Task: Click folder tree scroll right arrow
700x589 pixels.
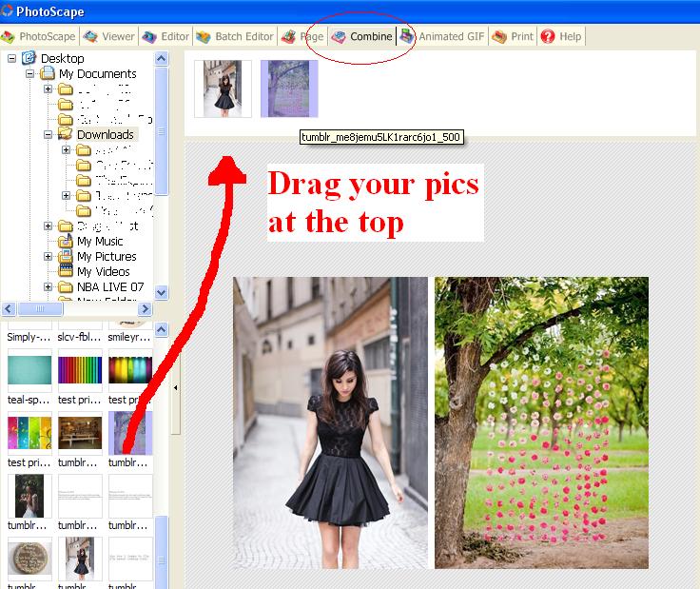Action: click(145, 308)
